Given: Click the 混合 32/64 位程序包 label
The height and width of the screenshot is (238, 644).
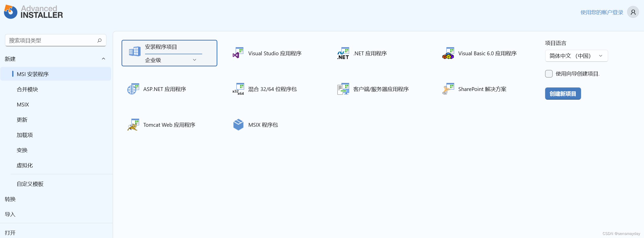Looking at the screenshot, I should point(272,89).
